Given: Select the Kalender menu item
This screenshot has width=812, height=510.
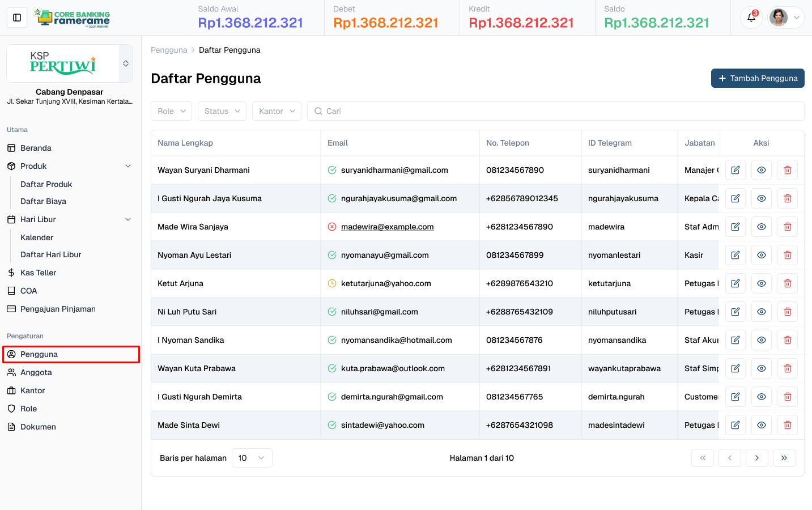Looking at the screenshot, I should click(x=36, y=237).
